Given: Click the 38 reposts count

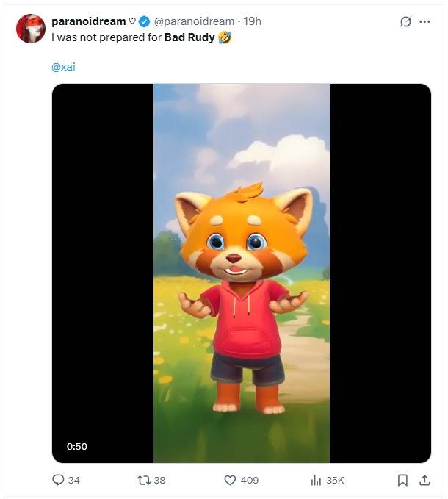Looking at the screenshot, I should 160,480.
